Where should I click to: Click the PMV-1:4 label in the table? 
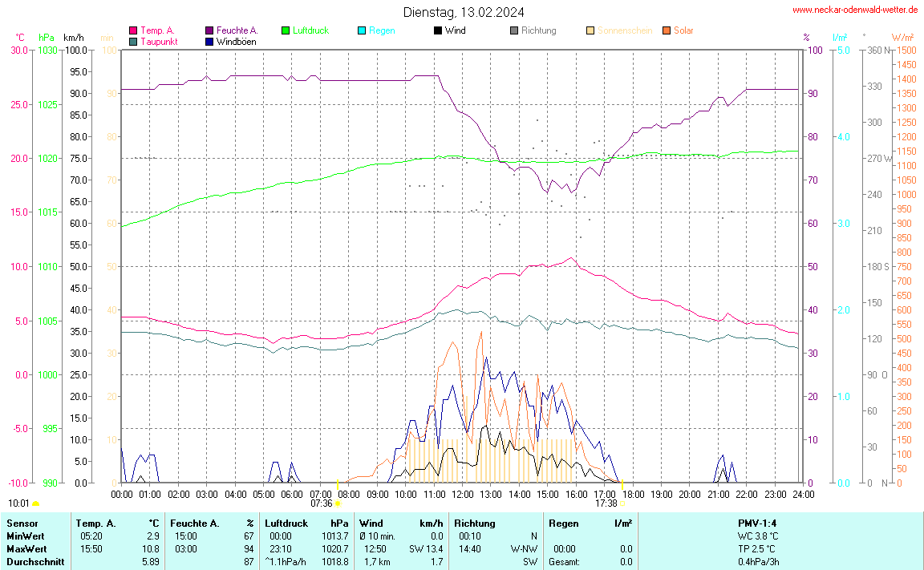coord(757,524)
